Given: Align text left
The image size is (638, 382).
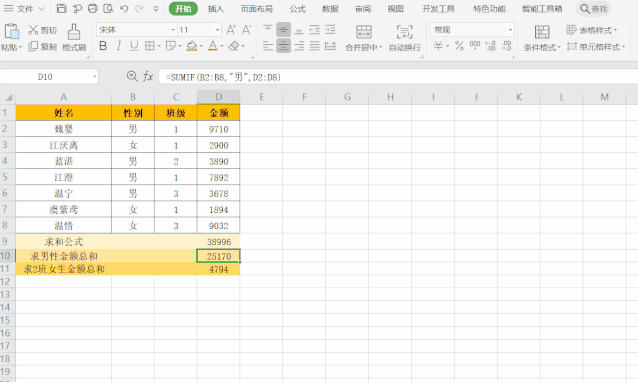Looking at the screenshot, I should click(x=267, y=46).
